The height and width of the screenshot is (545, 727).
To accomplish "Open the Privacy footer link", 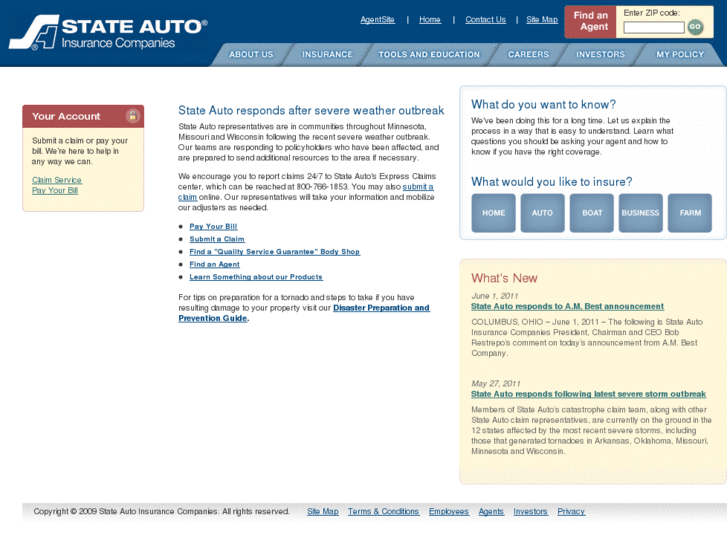I will [x=571, y=512].
